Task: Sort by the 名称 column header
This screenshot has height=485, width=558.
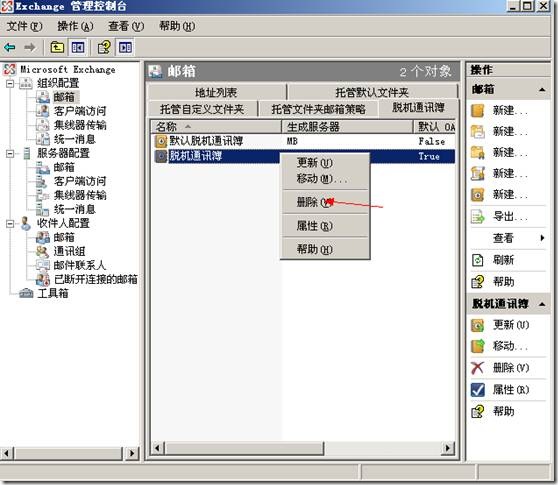Action: click(x=216, y=127)
